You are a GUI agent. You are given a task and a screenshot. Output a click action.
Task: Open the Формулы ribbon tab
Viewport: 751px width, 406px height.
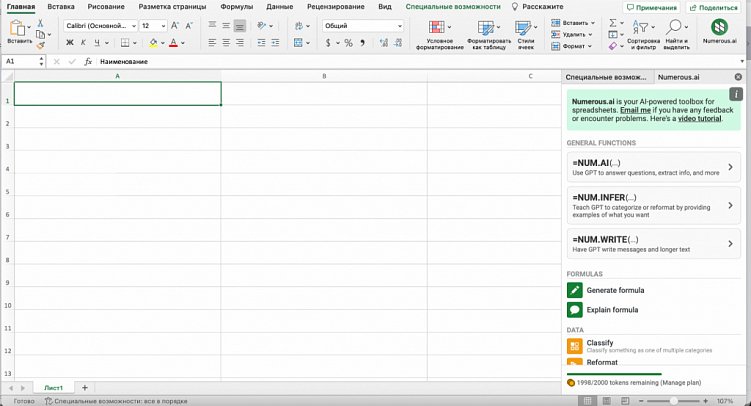pos(237,7)
